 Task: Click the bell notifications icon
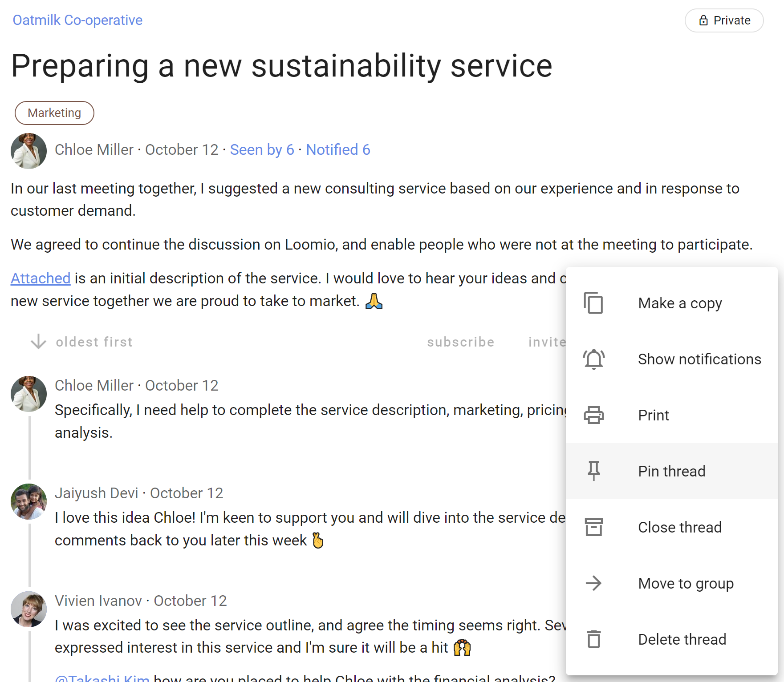[593, 359]
